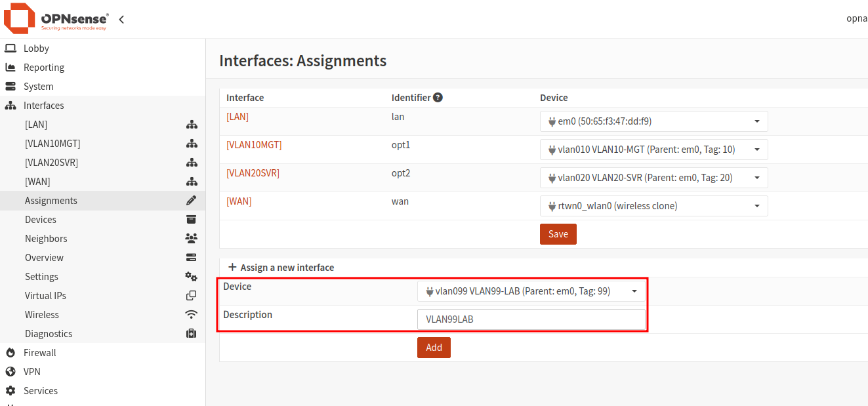Open the Device dropdown for the LAN interface

tap(756, 121)
